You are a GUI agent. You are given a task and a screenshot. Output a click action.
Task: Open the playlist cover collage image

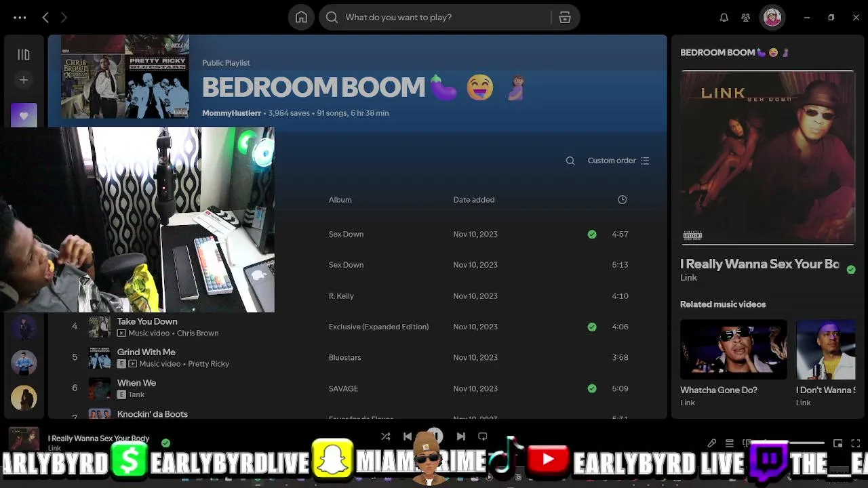125,78
